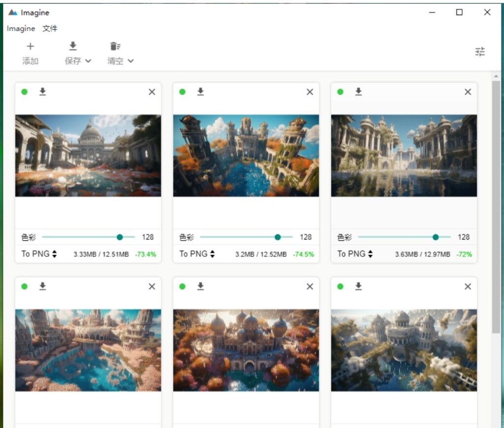The height and width of the screenshot is (428, 504).
Task: Remove the 3.2MB image card
Action: [x=310, y=92]
